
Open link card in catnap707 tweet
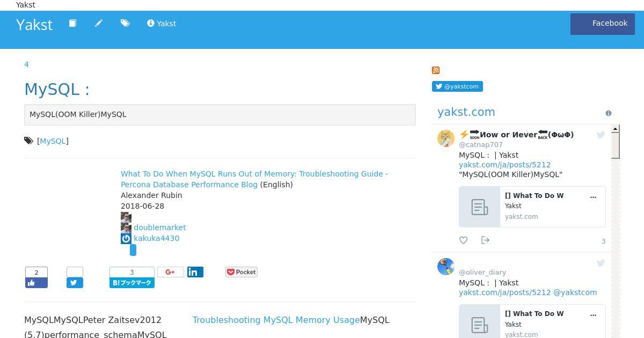pos(532,207)
